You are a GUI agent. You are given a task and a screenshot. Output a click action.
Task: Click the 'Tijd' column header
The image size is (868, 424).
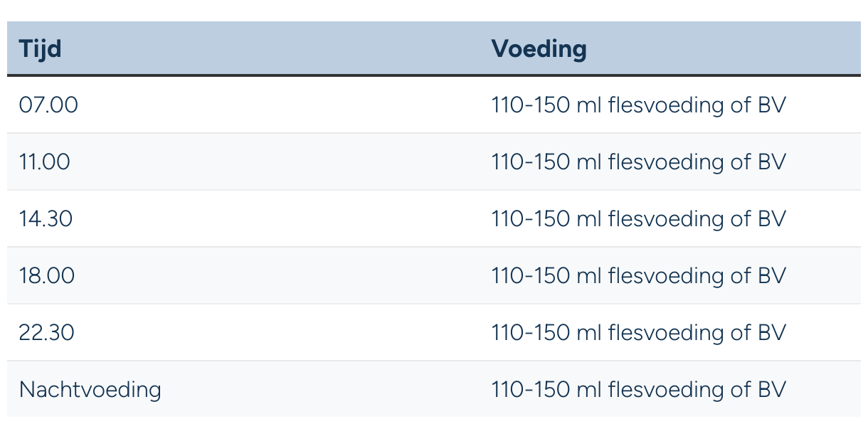pos(41,49)
